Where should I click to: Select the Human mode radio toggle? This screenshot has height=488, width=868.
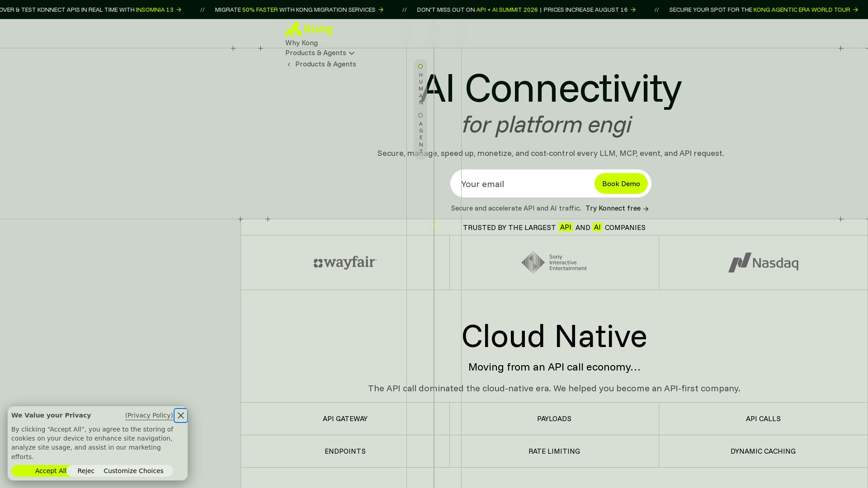coord(420,66)
